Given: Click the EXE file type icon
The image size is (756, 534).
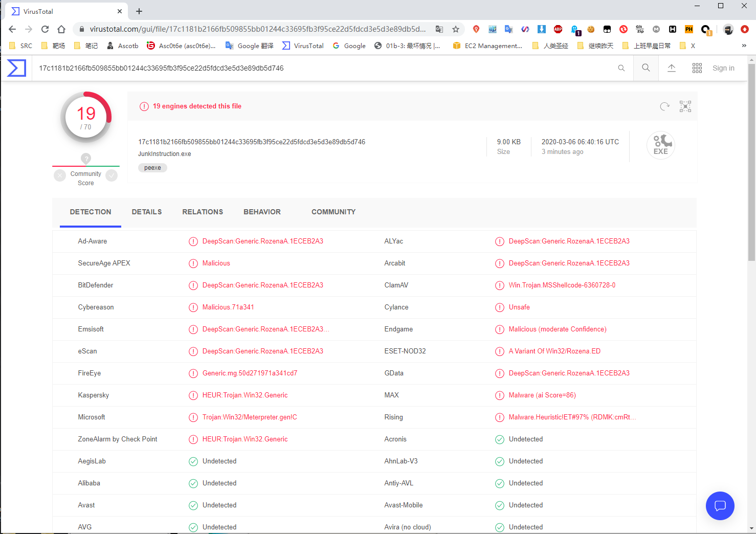Looking at the screenshot, I should coord(661,145).
